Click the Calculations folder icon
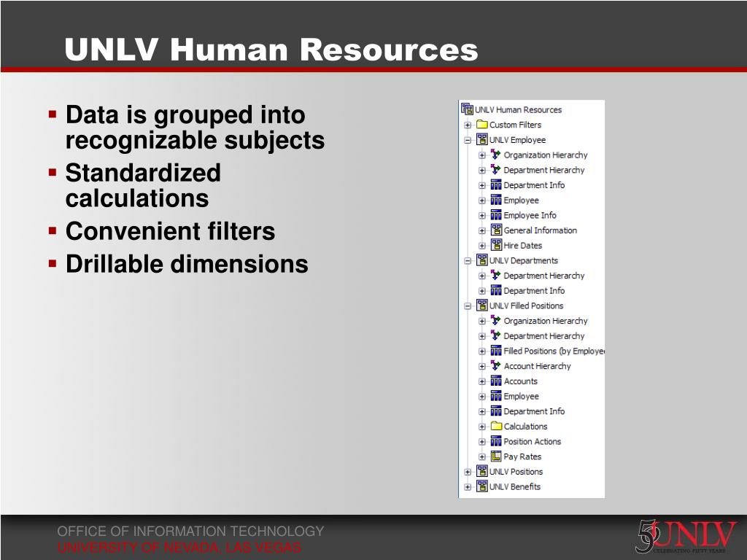Screen dimensions: 747x560 click(496, 426)
